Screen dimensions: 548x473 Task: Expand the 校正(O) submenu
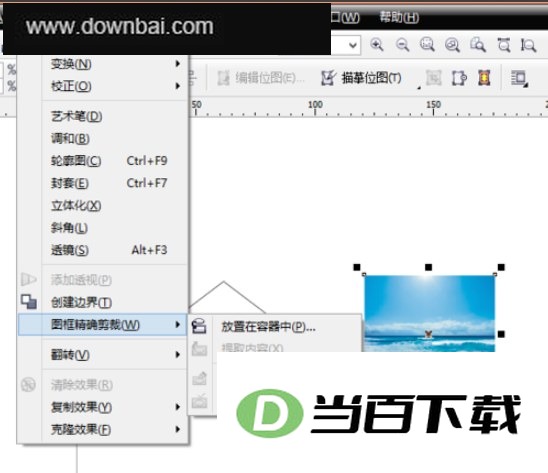coord(115,86)
